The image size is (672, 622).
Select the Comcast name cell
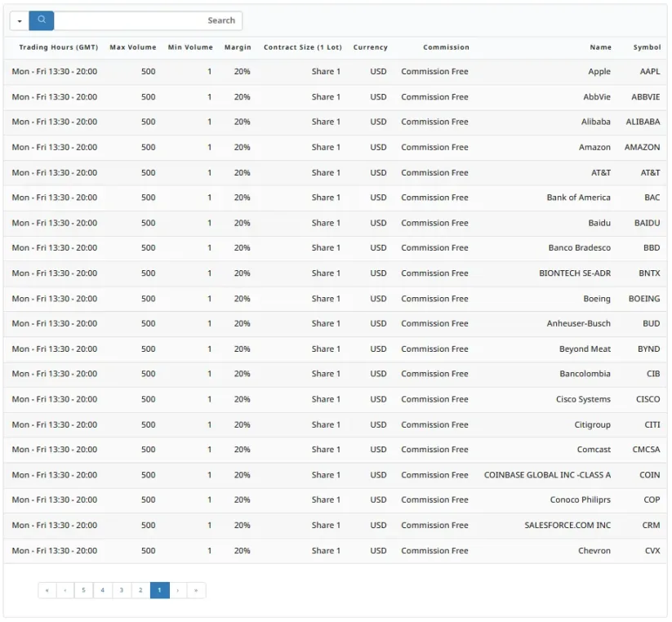(x=594, y=450)
